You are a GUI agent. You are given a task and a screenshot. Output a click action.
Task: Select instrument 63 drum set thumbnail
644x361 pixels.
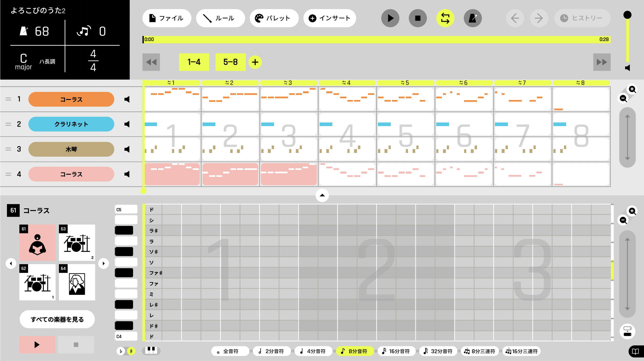77,243
